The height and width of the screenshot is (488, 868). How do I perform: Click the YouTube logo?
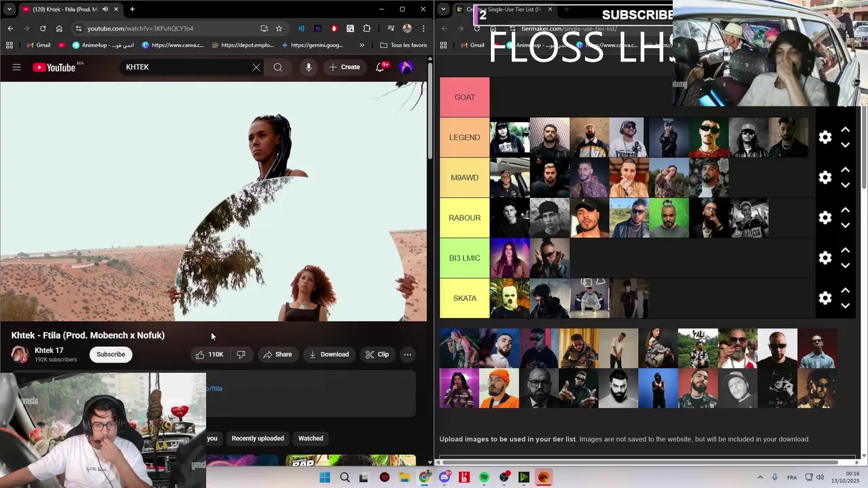coord(54,67)
